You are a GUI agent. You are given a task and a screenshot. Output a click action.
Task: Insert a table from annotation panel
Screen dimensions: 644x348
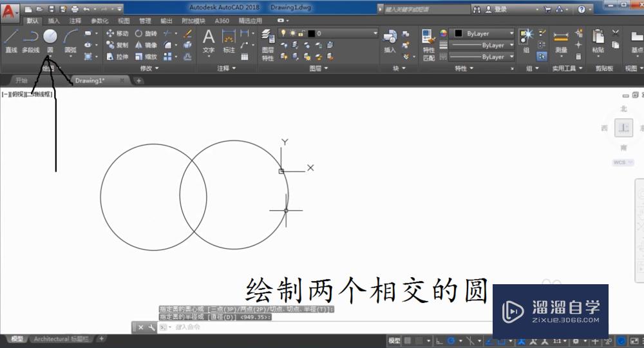pos(244,57)
